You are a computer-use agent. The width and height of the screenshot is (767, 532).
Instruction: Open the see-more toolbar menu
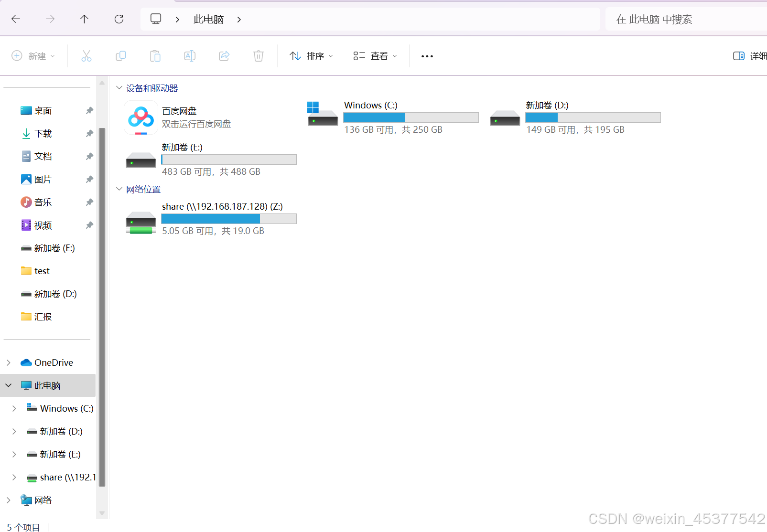point(427,56)
